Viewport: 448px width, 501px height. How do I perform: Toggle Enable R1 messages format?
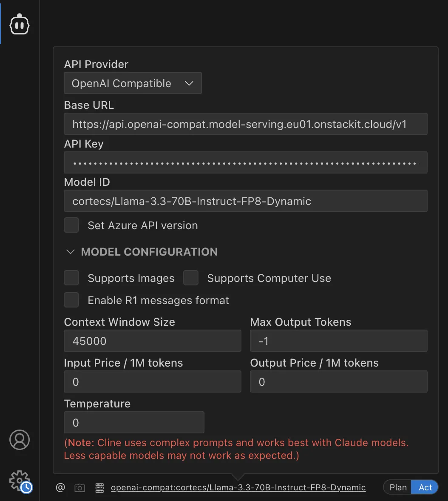click(71, 299)
